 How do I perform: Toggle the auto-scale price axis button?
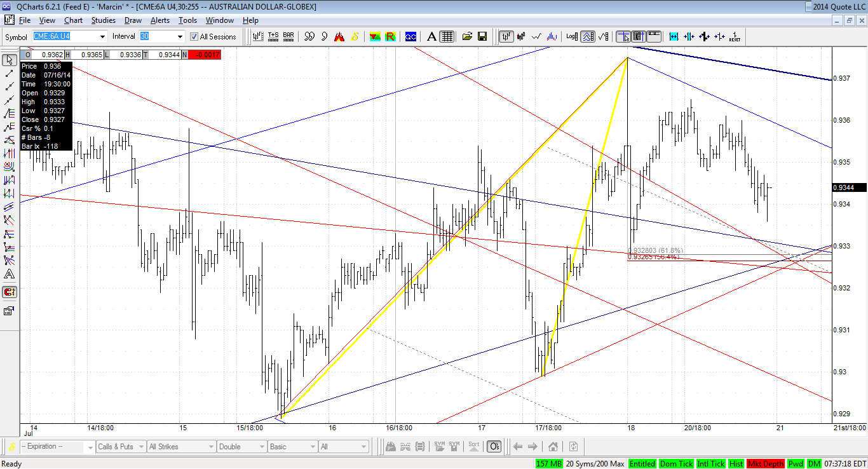point(588,36)
